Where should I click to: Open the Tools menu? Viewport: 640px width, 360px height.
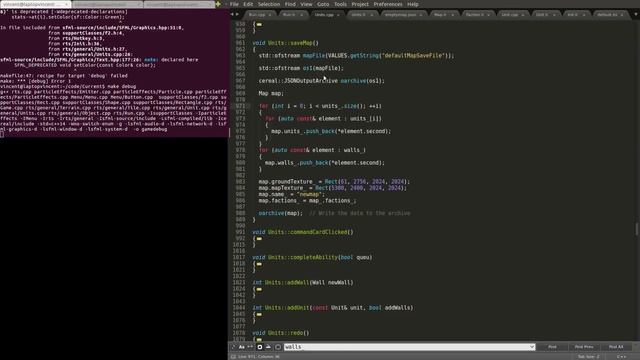click(x=340, y=4)
